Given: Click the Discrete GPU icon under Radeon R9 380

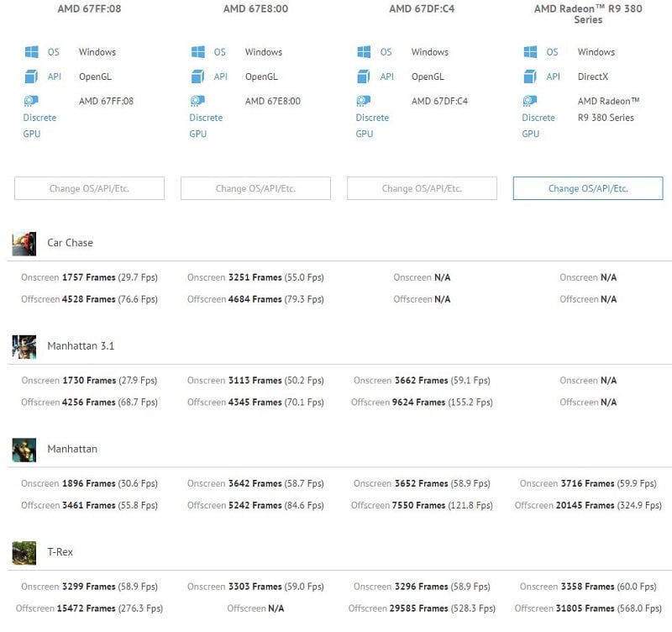Looking at the screenshot, I should pyautogui.click(x=530, y=101).
